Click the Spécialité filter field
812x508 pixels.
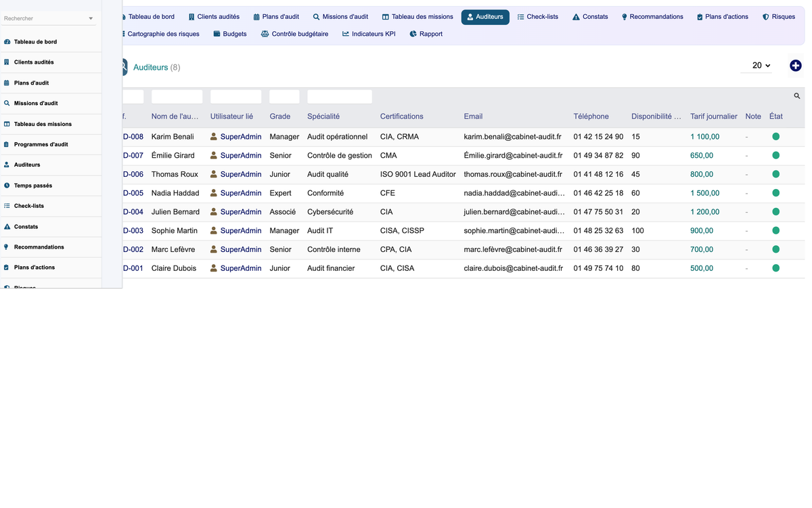(x=340, y=97)
